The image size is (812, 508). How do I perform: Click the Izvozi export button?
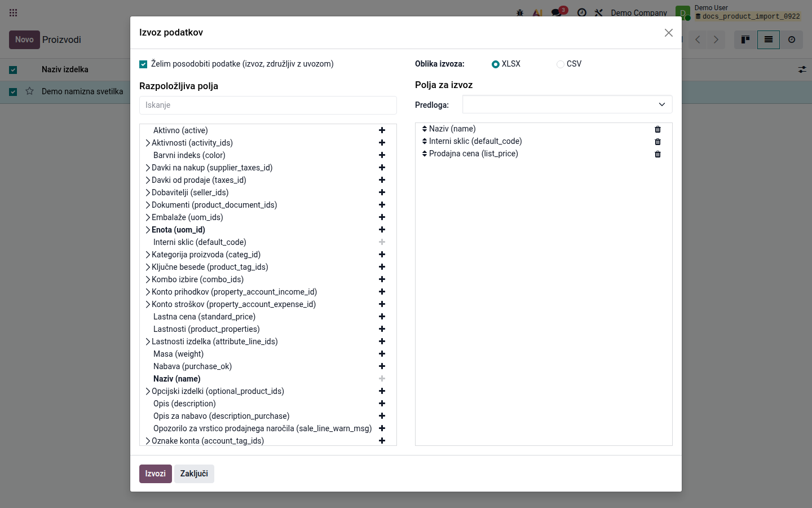(x=156, y=474)
